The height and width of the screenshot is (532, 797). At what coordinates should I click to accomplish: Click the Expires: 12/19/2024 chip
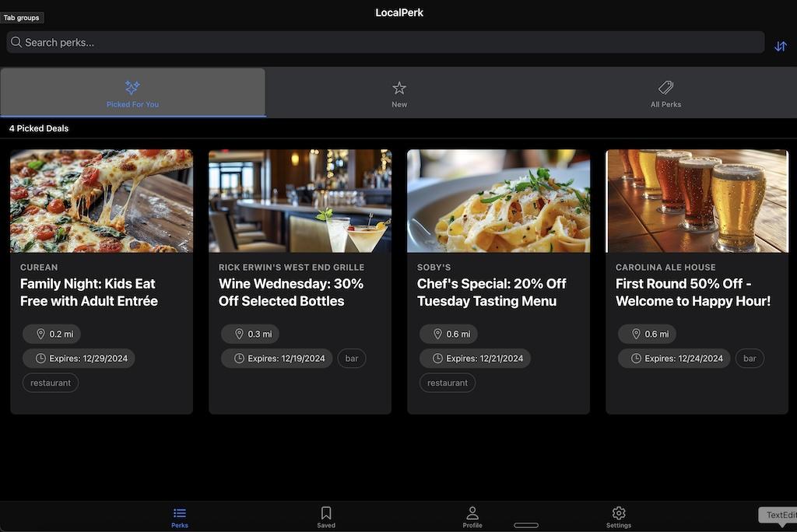click(x=276, y=359)
